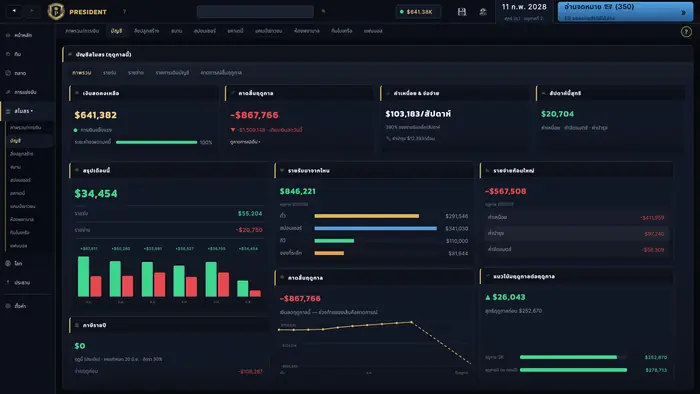Open help via the yellow circled question mark
The image size is (700, 394).
pos(686,32)
